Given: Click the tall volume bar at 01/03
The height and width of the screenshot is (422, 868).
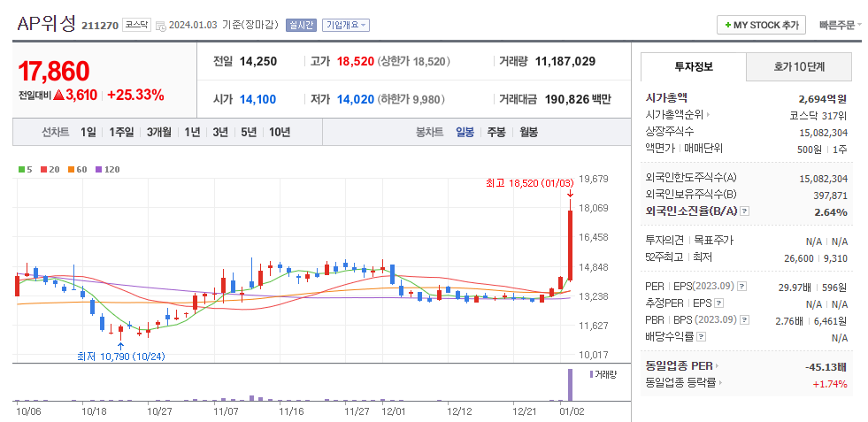Looking at the screenshot, I should (x=570, y=385).
